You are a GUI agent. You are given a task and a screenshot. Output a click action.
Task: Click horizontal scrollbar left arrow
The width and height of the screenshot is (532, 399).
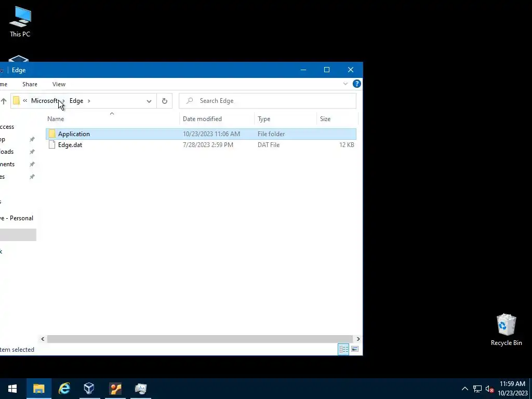(43, 339)
